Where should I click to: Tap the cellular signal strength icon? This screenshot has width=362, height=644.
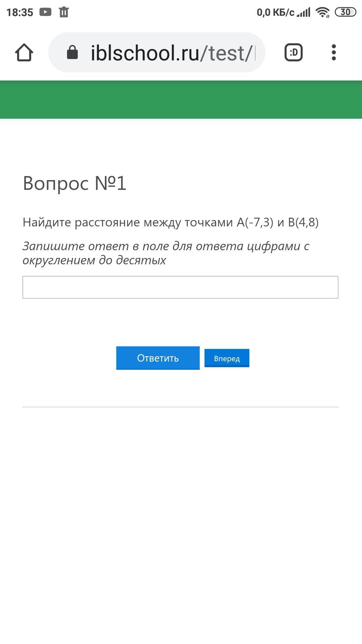point(304,13)
